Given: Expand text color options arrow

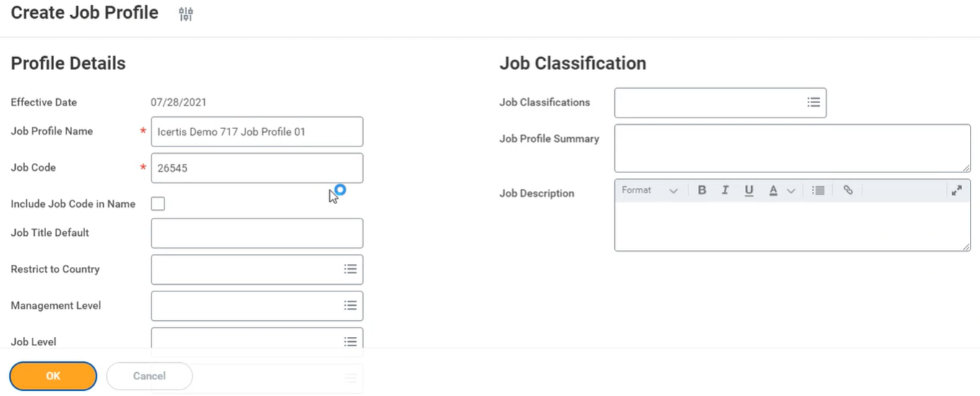Looking at the screenshot, I should point(791,191).
